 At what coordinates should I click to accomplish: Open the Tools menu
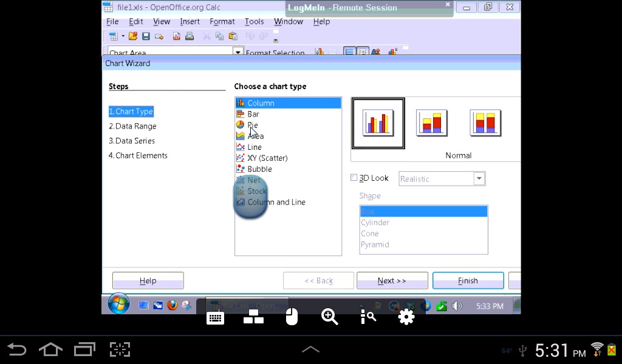(x=255, y=21)
